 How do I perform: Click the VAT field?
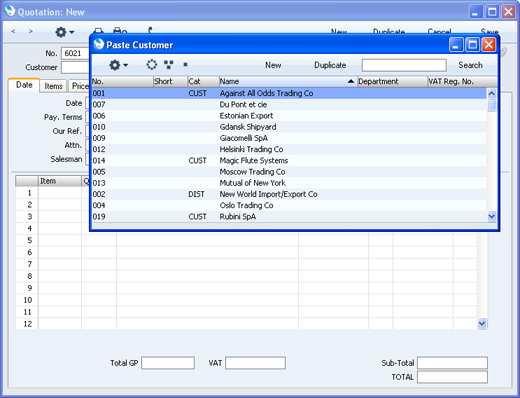point(255,363)
